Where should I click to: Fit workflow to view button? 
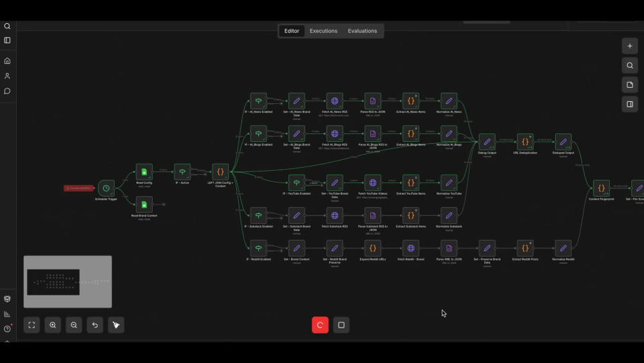(x=32, y=325)
